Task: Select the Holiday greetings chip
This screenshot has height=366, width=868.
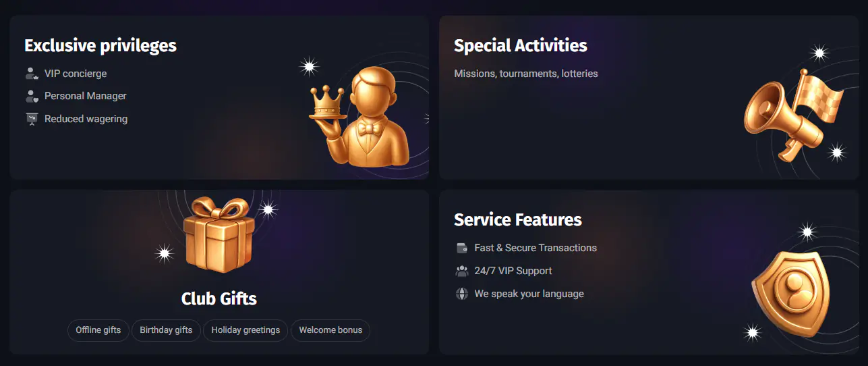Action: click(245, 330)
